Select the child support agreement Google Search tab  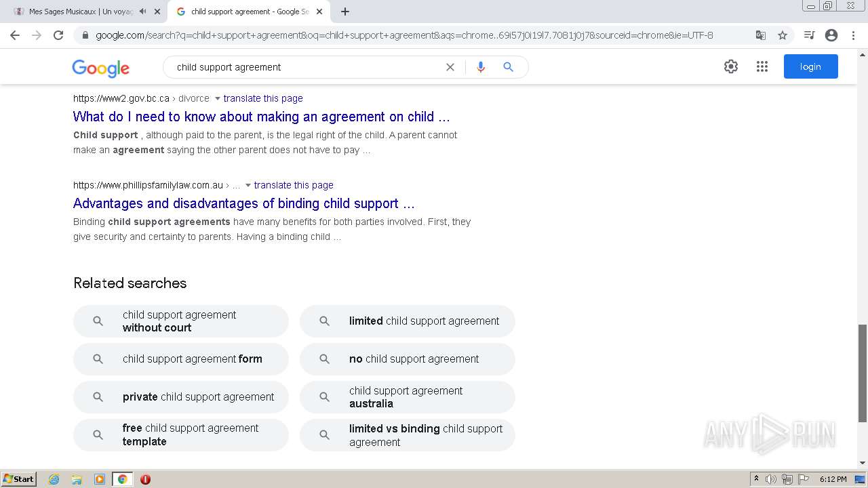pos(250,12)
